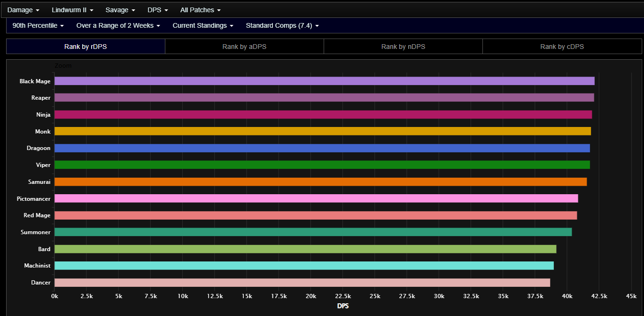Image resolution: width=644 pixels, height=316 pixels.
Task: Click the Summoner axis label
Action: click(x=35, y=232)
